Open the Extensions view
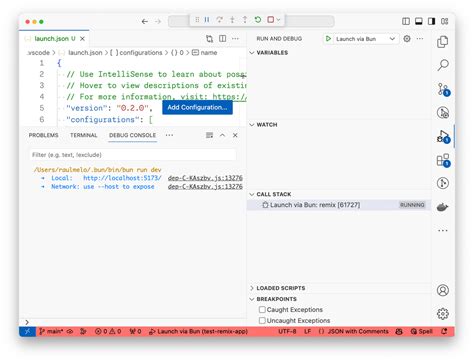The width and height of the screenshot is (474, 362). coord(443,160)
